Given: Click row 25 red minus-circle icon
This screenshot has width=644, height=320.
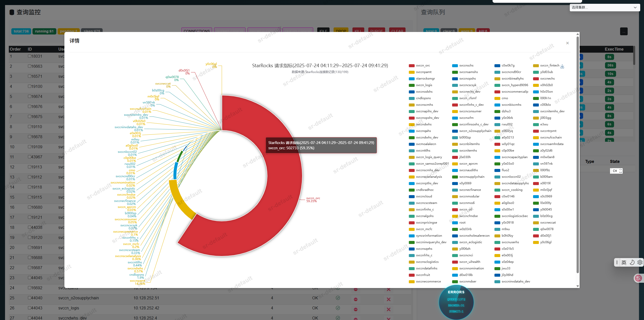Looking at the screenshot, I should (x=356, y=299).
